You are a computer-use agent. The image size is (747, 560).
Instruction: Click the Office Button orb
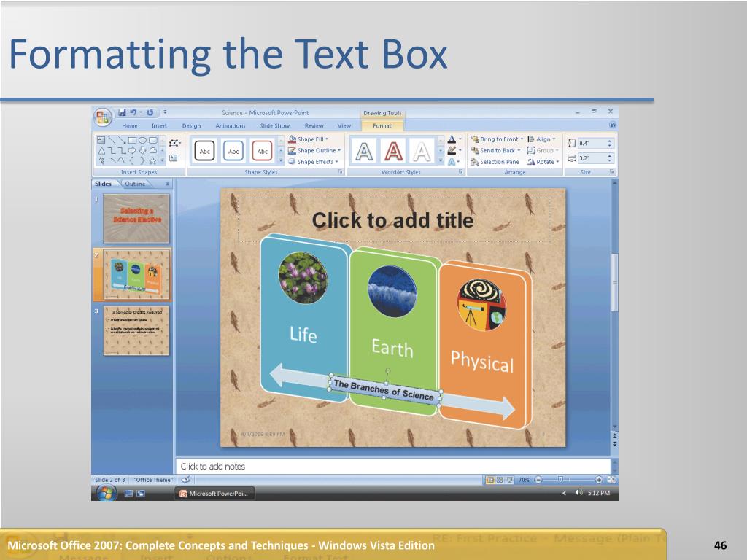102,117
